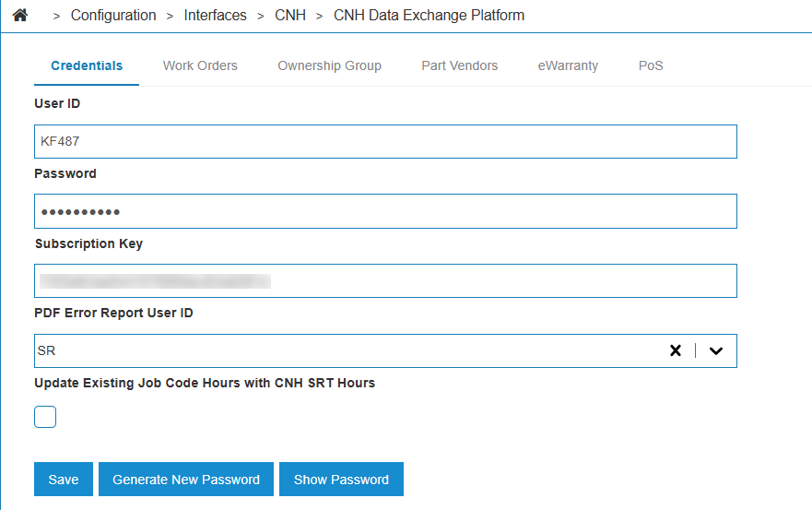Navigate to Configuration in breadcrumb

(x=113, y=16)
